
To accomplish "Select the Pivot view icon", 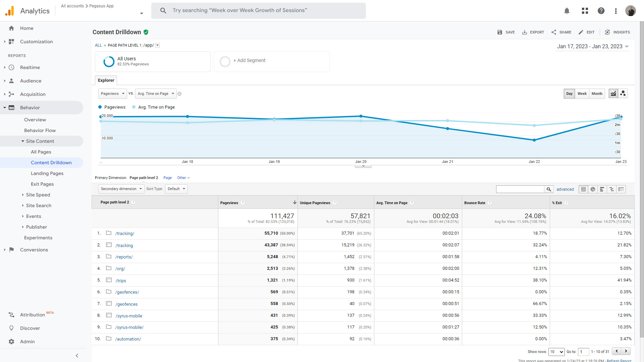I will tap(621, 189).
